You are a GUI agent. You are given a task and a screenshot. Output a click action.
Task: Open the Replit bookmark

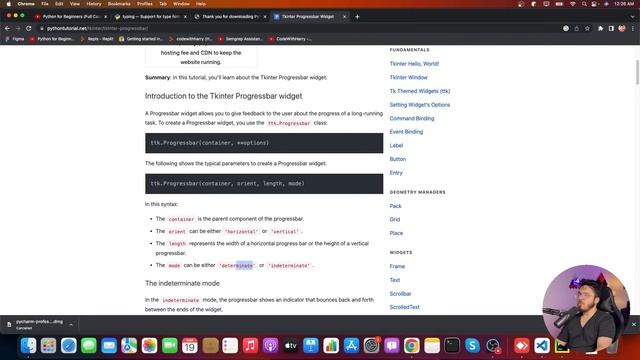pyautogui.click(x=97, y=39)
